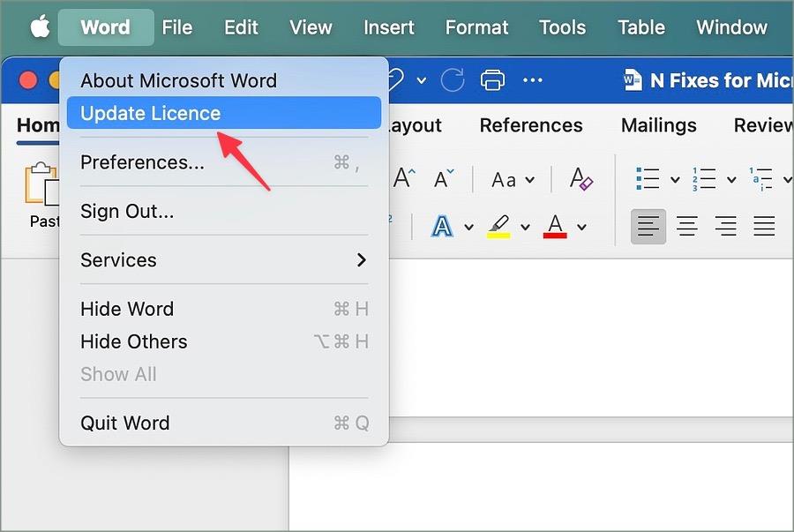Open the highlight color dropdown arrow

pyautogui.click(x=525, y=227)
